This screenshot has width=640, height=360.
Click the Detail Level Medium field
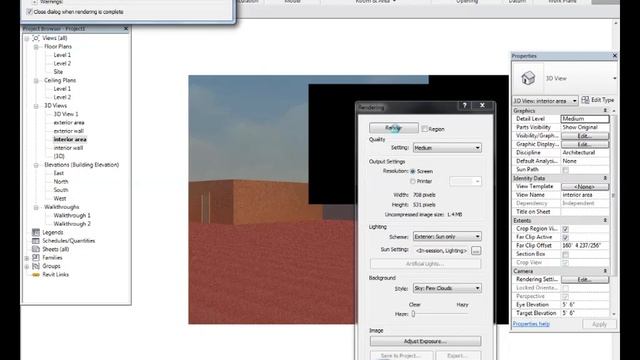[x=585, y=119]
